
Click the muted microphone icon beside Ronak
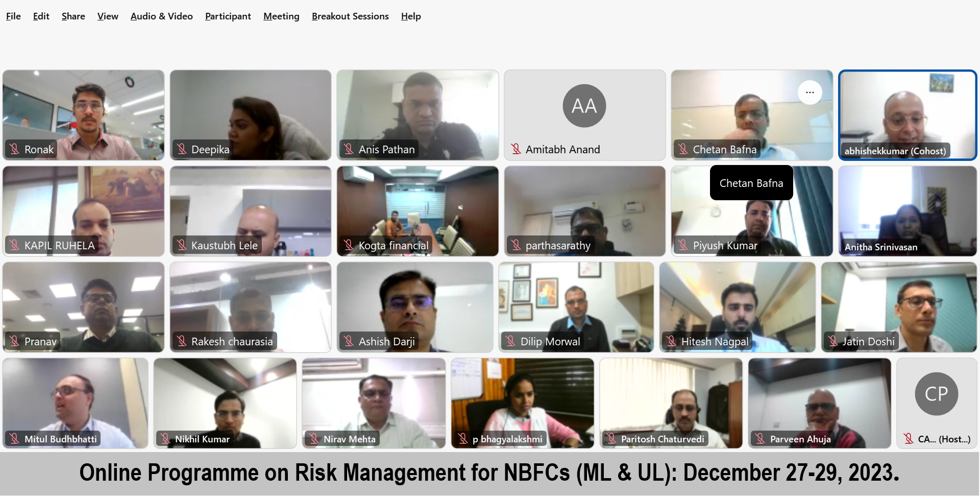pos(14,149)
